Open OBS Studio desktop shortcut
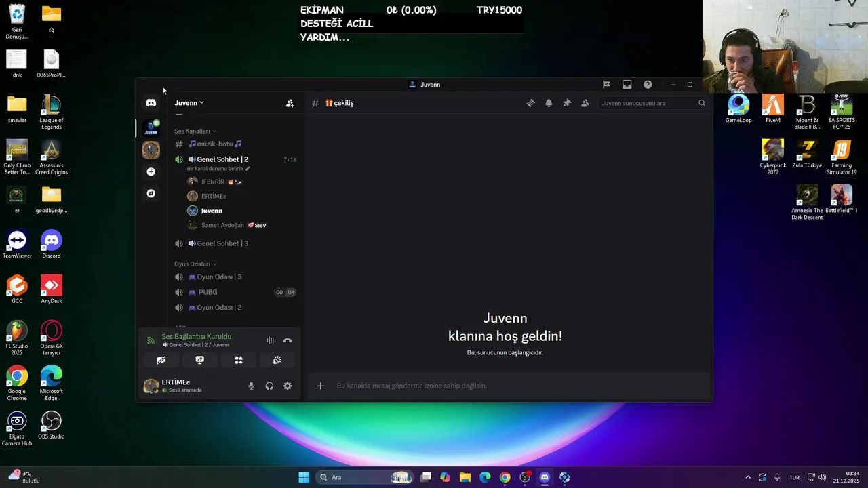 (x=52, y=425)
